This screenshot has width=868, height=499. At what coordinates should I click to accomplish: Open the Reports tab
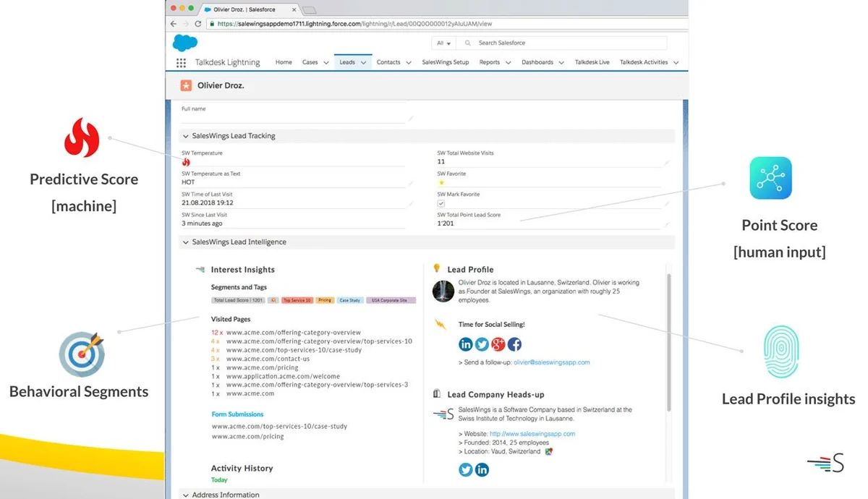(x=490, y=62)
